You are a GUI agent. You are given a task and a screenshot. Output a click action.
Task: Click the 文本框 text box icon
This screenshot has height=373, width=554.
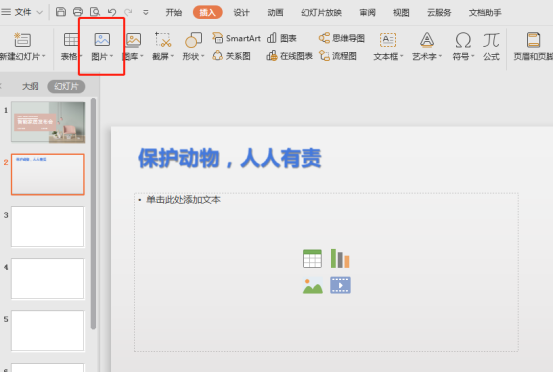[388, 40]
